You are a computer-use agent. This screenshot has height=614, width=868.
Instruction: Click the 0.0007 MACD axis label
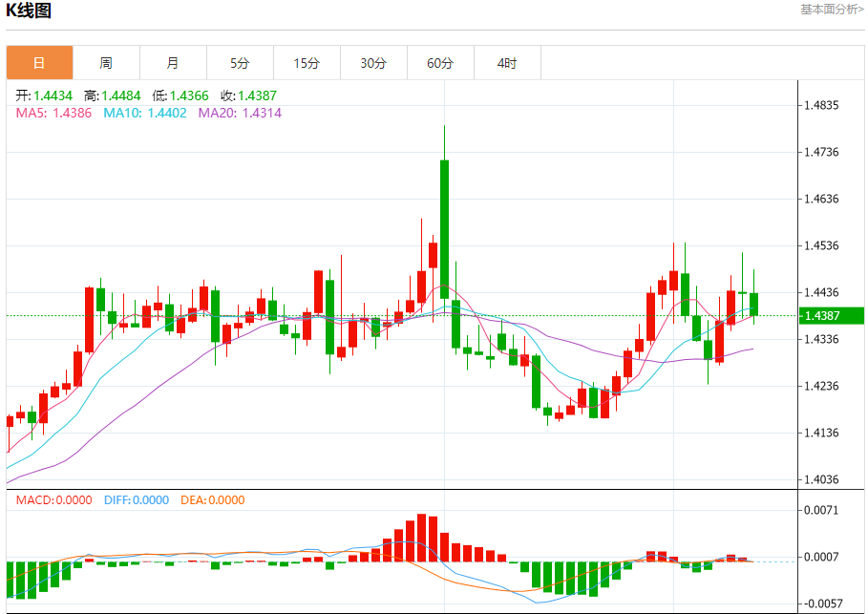[x=821, y=557]
